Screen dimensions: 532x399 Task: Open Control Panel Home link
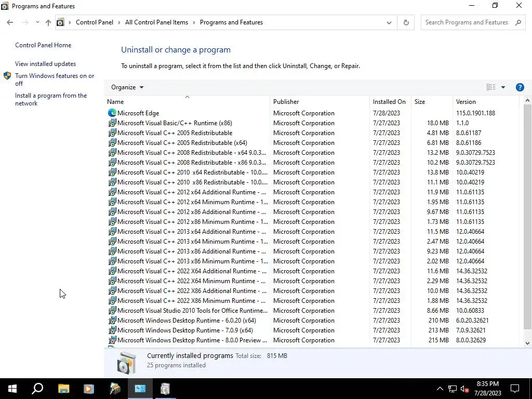[x=43, y=45]
